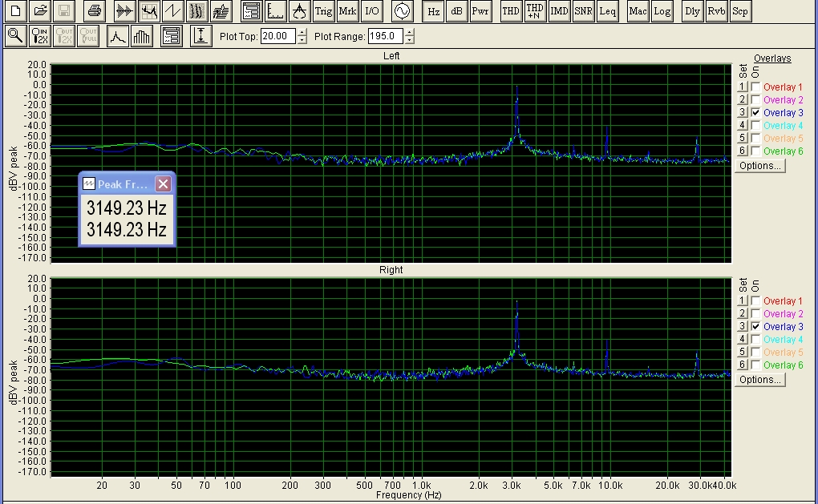This screenshot has width=818, height=504.
Task: Close the Peak Frequency readout window
Action: click(x=163, y=184)
